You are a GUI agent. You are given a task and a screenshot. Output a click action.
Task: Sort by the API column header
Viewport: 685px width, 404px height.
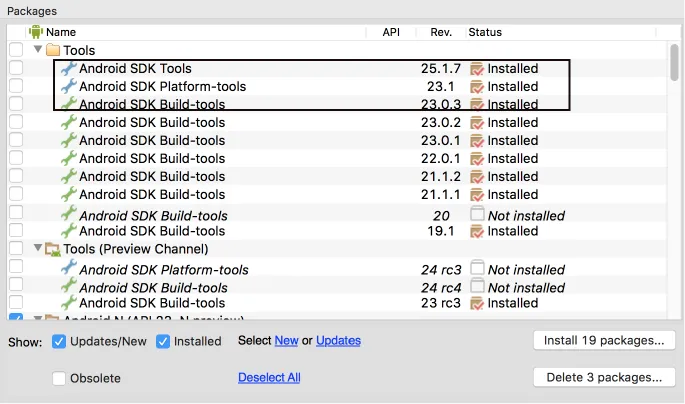tap(391, 32)
